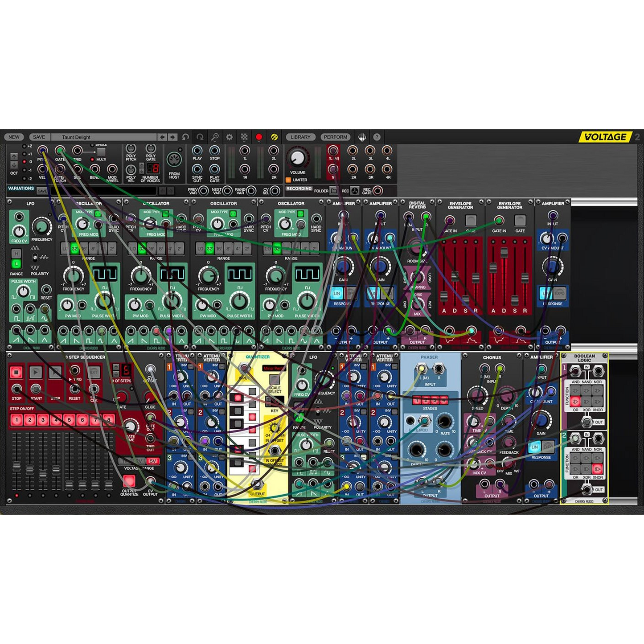Toggle the orange Limiter switch
Screen dimensions: 644x644
(x=288, y=180)
